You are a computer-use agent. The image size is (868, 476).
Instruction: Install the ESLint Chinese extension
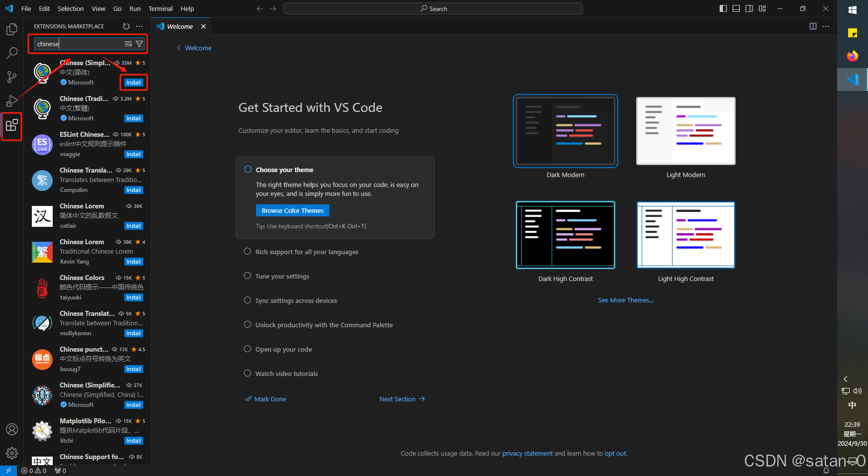[x=134, y=154]
